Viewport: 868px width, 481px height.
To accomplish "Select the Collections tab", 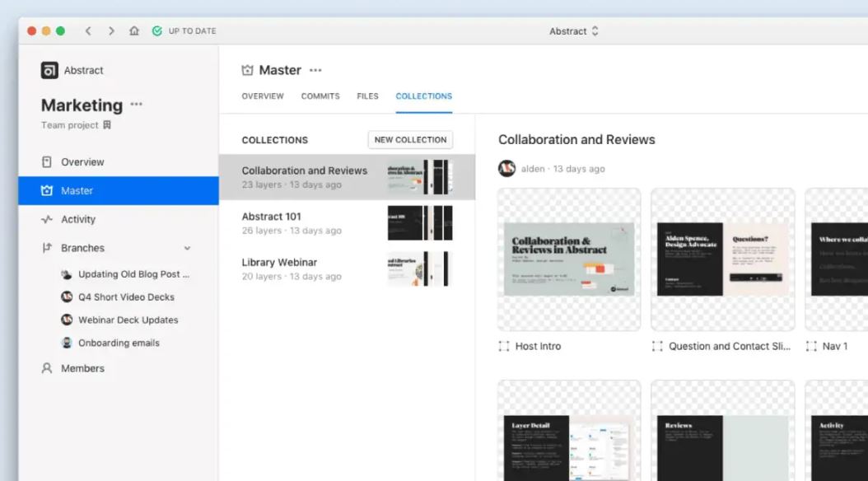I will pos(424,96).
